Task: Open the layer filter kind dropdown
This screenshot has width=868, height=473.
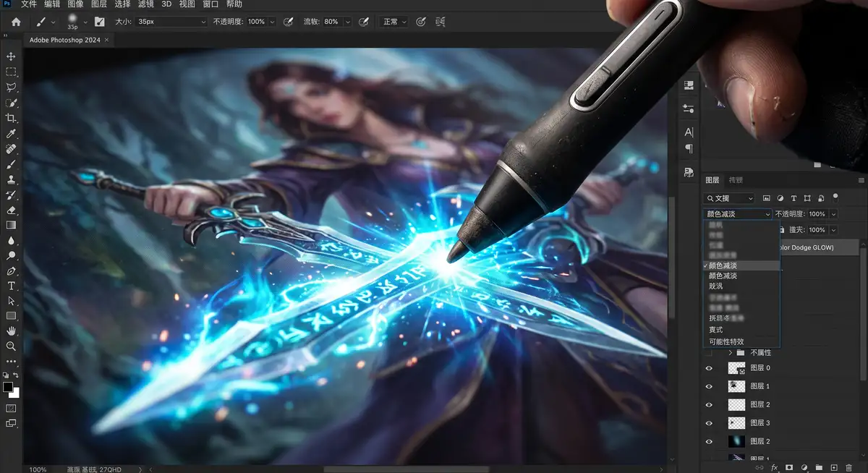Action: coord(730,198)
